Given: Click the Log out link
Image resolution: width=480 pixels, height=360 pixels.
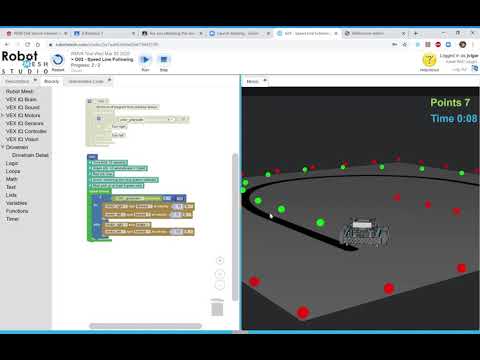Looking at the screenshot, I should [x=459, y=69].
